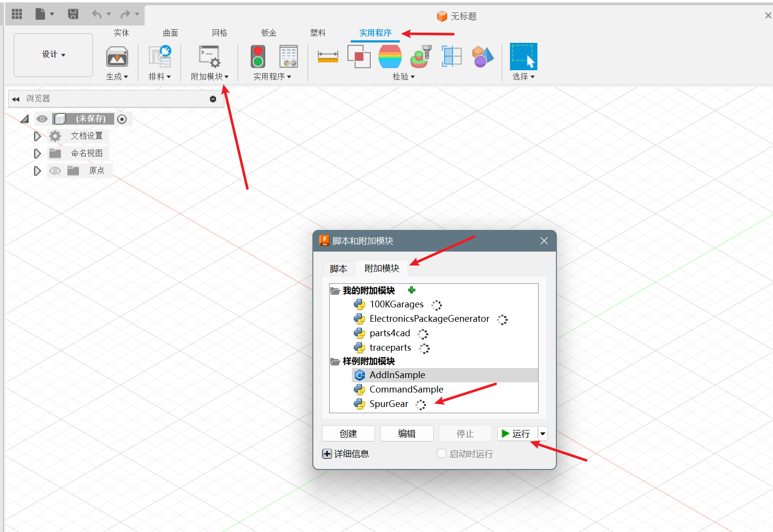Image resolution: width=773 pixels, height=532 pixels.
Task: Click the Undo arrow icon
Action: 97,14
